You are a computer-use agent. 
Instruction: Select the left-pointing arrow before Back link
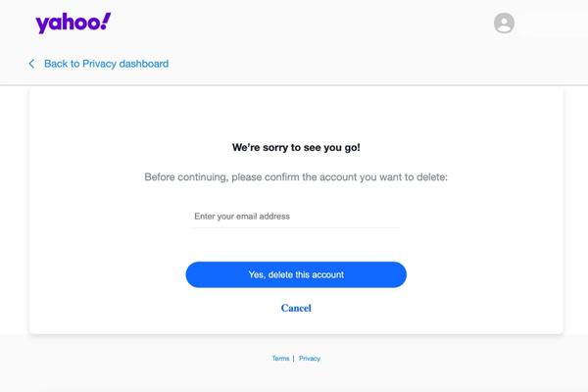(x=31, y=64)
